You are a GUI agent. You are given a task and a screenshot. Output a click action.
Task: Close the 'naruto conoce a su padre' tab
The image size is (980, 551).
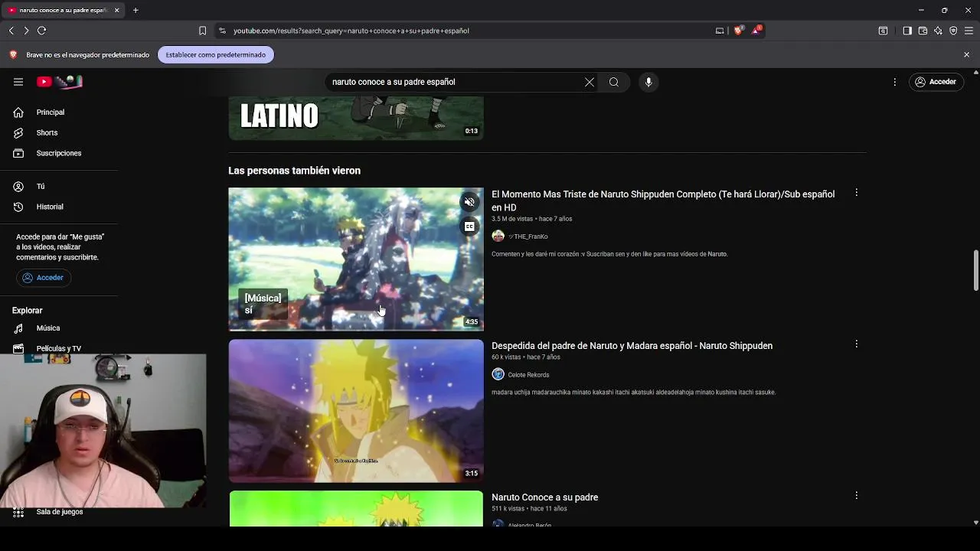(116, 10)
